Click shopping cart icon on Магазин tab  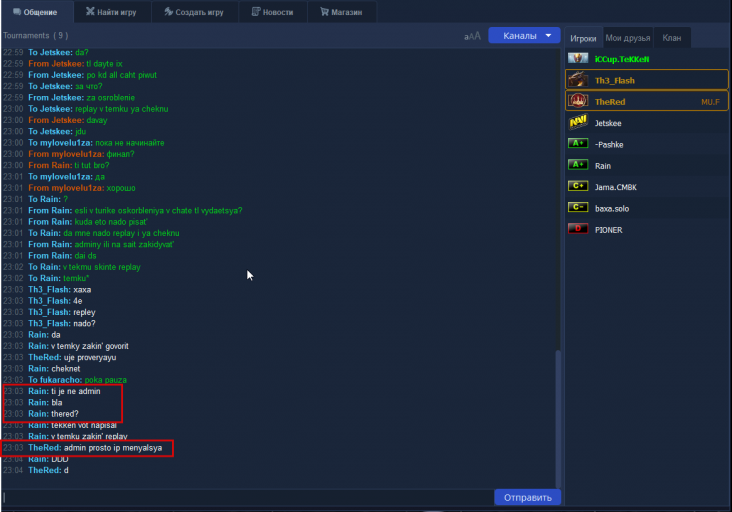tap(324, 11)
